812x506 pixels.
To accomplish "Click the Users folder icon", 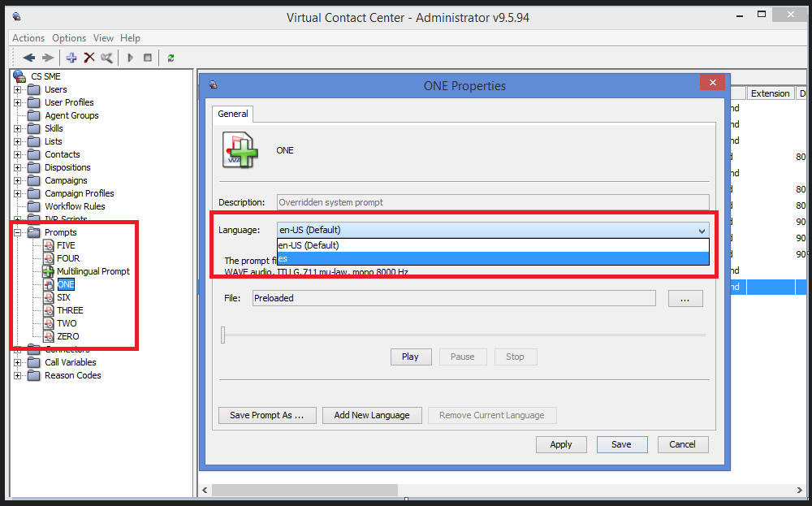I will (33, 89).
